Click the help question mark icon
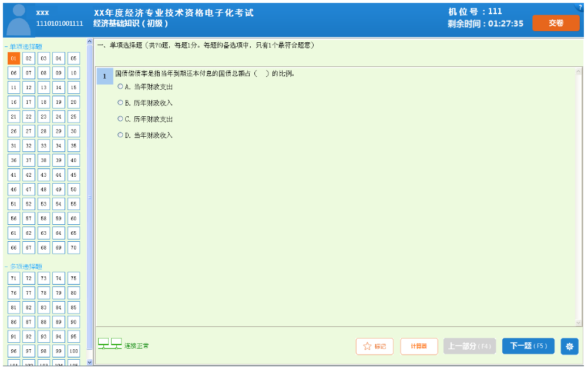The height and width of the screenshot is (368, 588). 580,7
